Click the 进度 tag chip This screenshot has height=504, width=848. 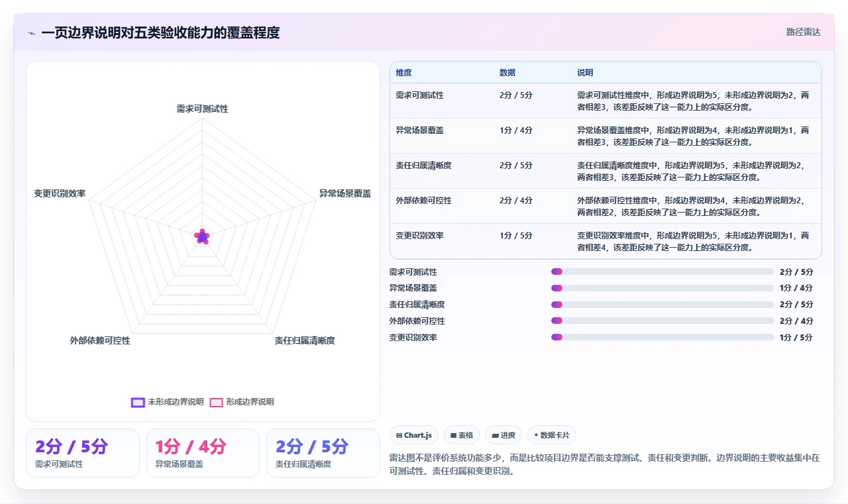click(503, 435)
